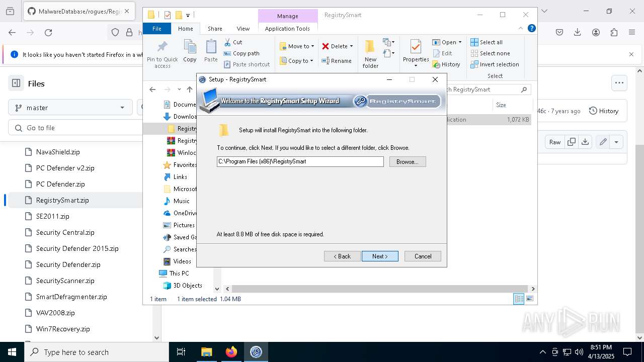Open the Application Tools tab
Screen dimensions: 644x362
[x=287, y=29]
